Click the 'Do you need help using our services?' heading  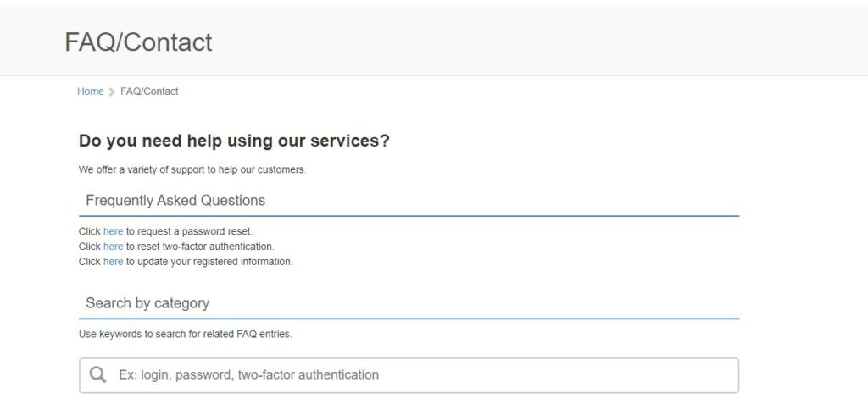pyautogui.click(x=234, y=141)
